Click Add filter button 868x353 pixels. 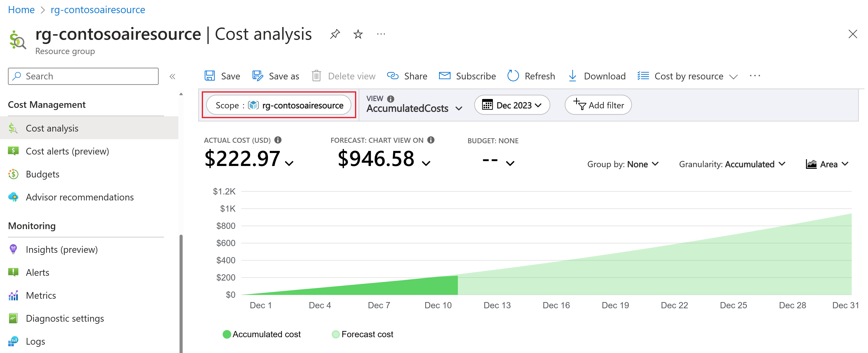pos(598,105)
